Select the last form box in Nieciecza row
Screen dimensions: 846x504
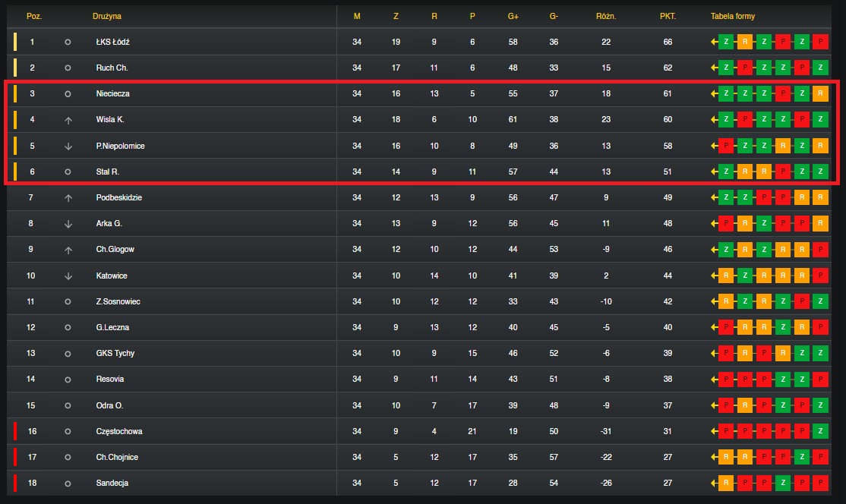[820, 94]
